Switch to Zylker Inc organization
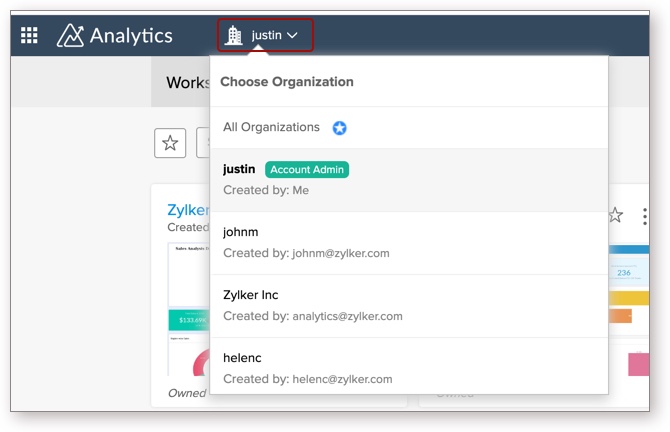This screenshot has width=670, height=432. coord(409,306)
